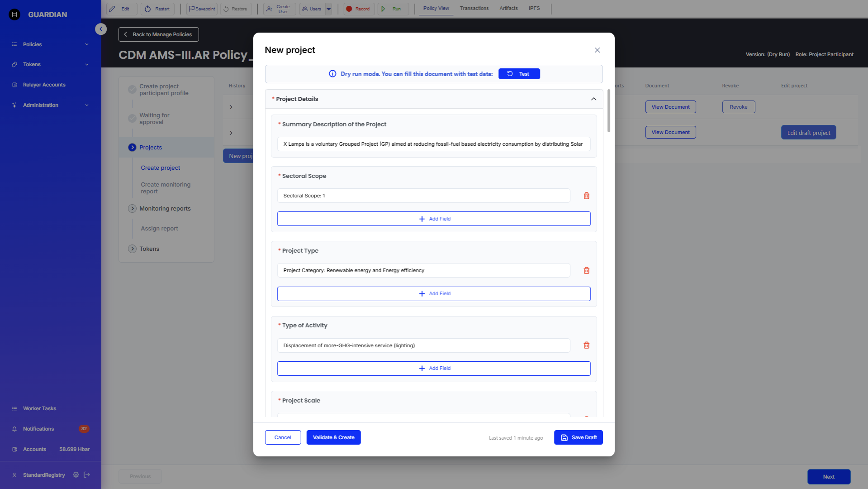The height and width of the screenshot is (489, 868).
Task: Remove the Type of Activity entry
Action: (586, 345)
